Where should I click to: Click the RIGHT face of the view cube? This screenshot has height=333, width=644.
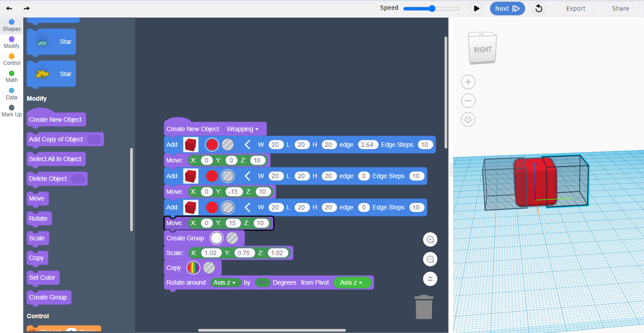coord(483,49)
